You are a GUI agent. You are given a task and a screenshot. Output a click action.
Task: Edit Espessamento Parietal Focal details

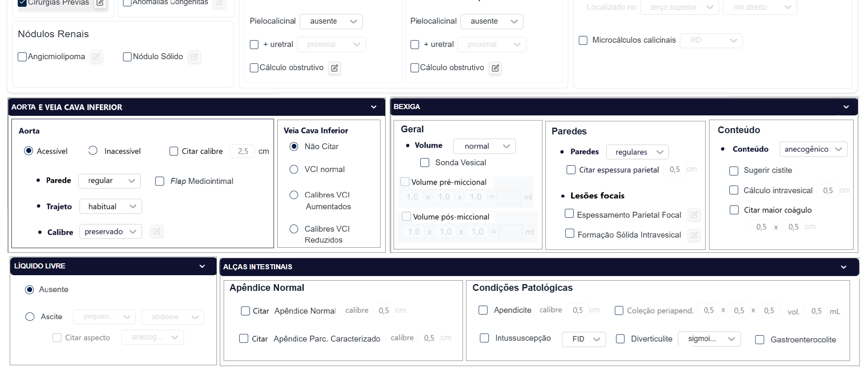[x=694, y=215]
